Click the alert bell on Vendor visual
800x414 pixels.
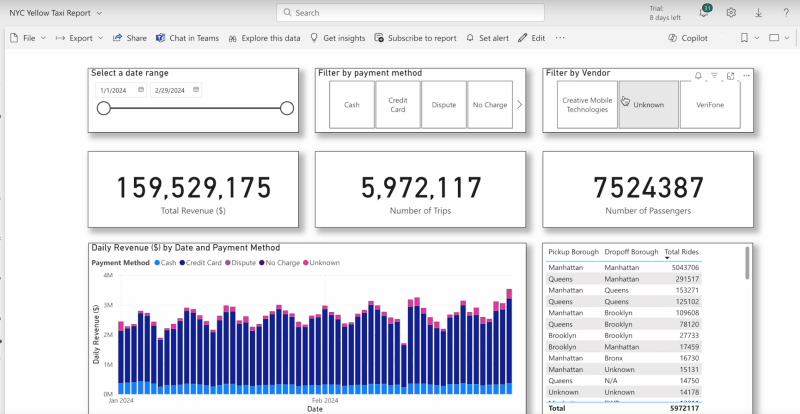click(698, 76)
